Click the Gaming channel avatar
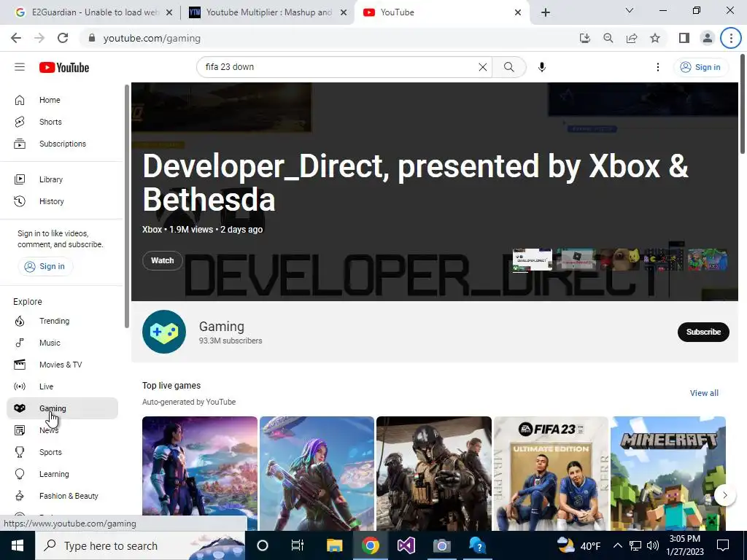747x560 pixels. click(x=164, y=332)
